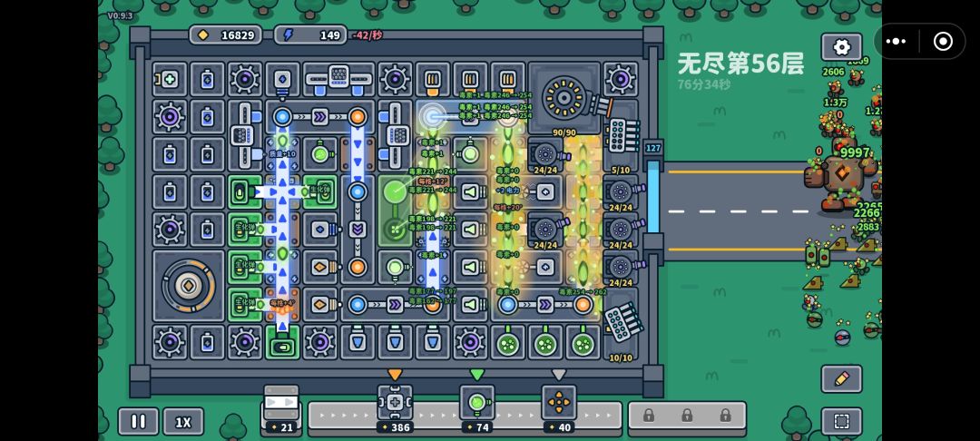The width and height of the screenshot is (980, 441).
Task: Pick the module card costing 386
Action: pyautogui.click(x=395, y=408)
